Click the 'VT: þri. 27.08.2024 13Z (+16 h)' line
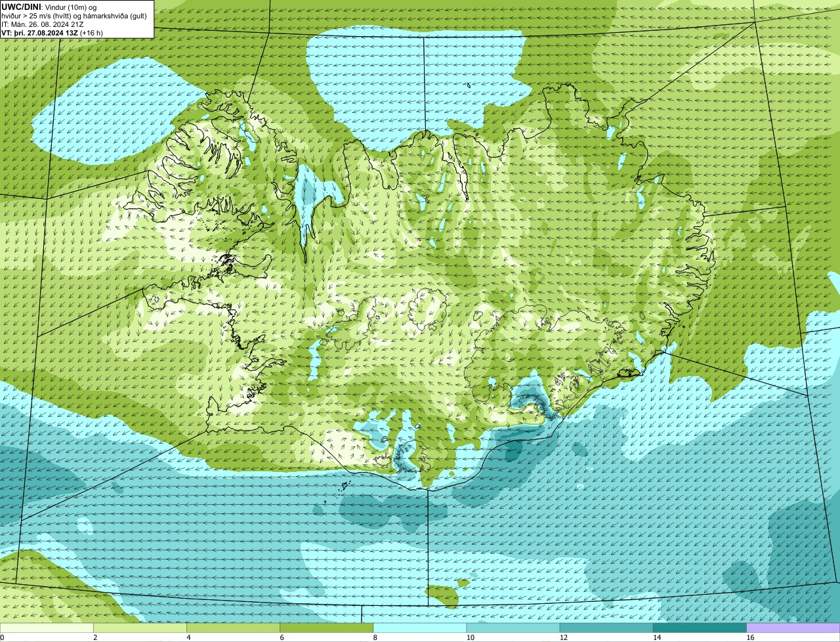 coord(52,32)
